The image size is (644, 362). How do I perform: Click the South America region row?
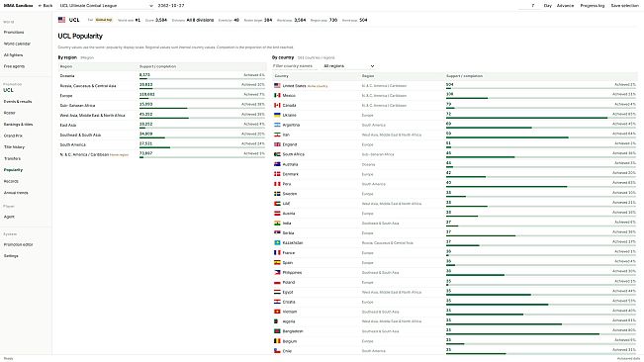[162, 144]
